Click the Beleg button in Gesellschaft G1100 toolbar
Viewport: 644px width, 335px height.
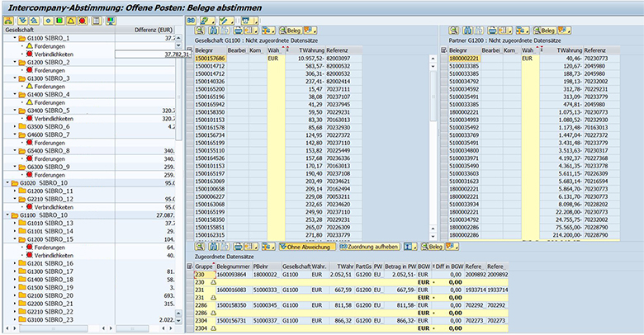point(291,31)
